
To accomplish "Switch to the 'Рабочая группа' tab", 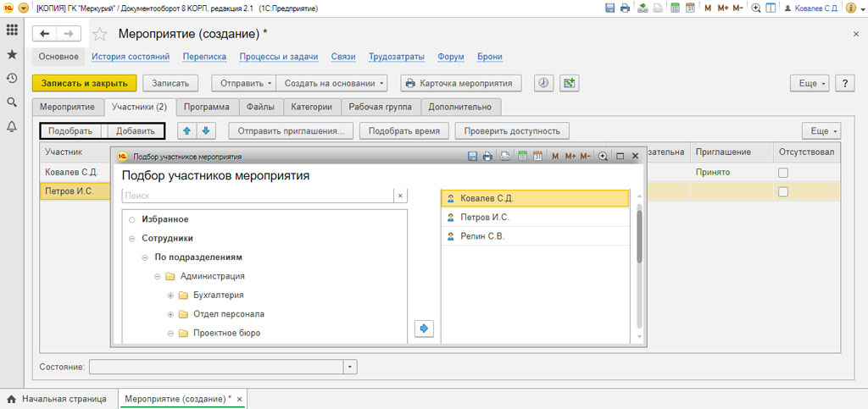I will (380, 108).
